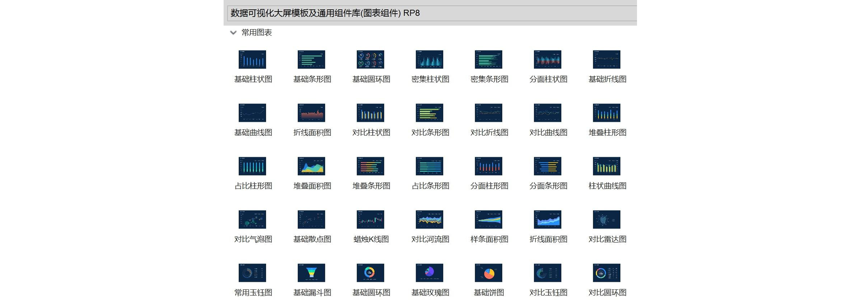This screenshot has width=868, height=307.
Task: Click the 密集柱状图 chart thumbnail
Action: 429,59
